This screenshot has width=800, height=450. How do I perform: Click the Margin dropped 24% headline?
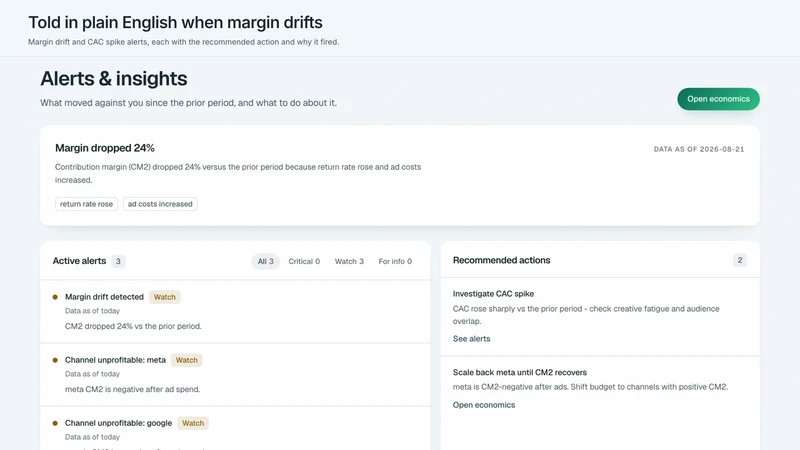point(105,148)
